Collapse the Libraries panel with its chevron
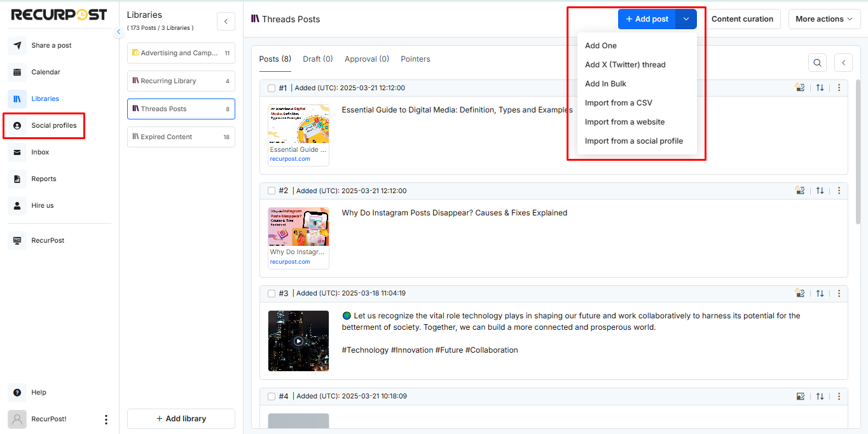 (x=226, y=22)
